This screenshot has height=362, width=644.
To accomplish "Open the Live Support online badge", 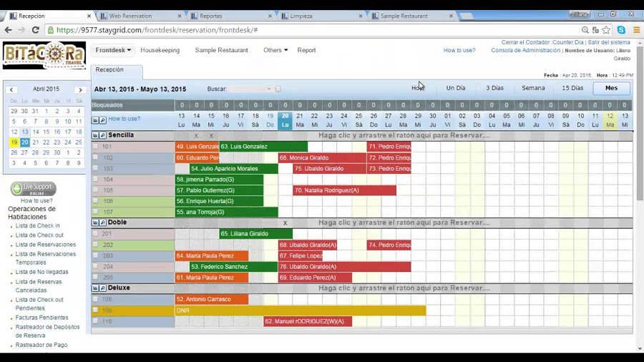I will coord(34,189).
